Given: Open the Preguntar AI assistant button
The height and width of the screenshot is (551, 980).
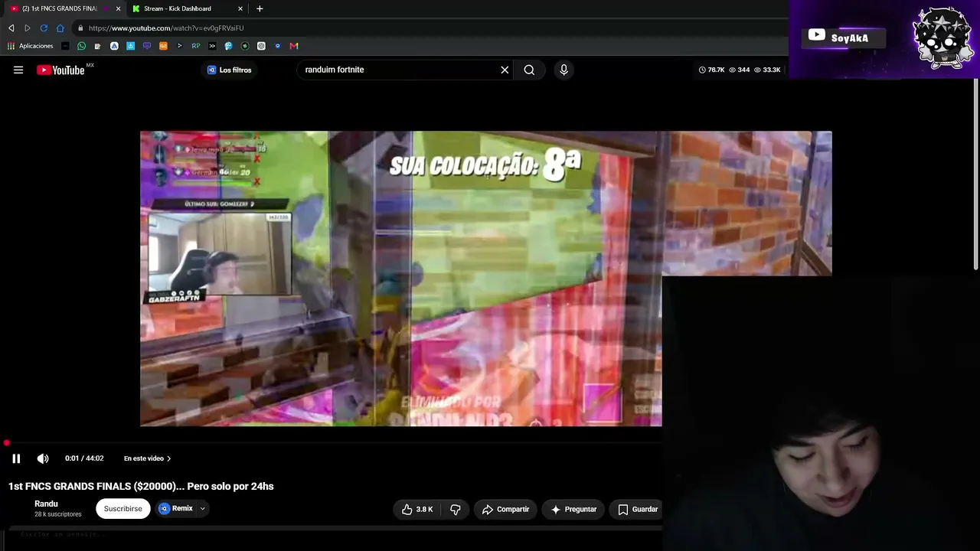Looking at the screenshot, I should click(x=574, y=509).
